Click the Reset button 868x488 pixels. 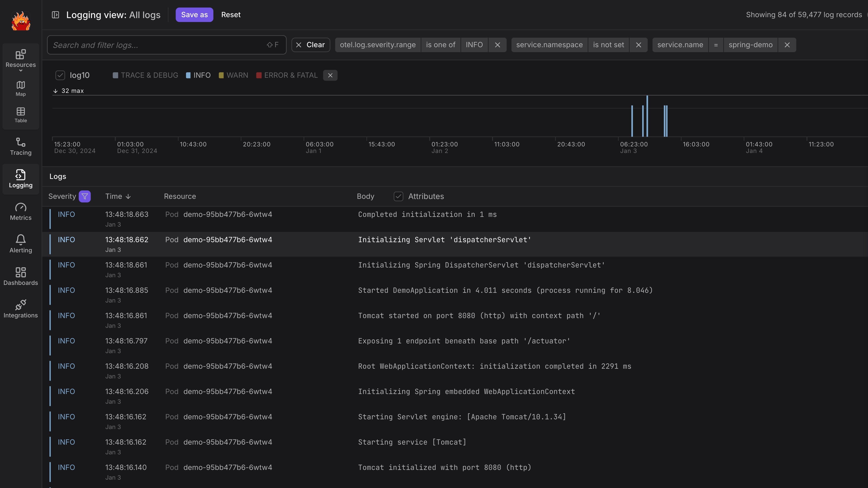[x=231, y=15]
